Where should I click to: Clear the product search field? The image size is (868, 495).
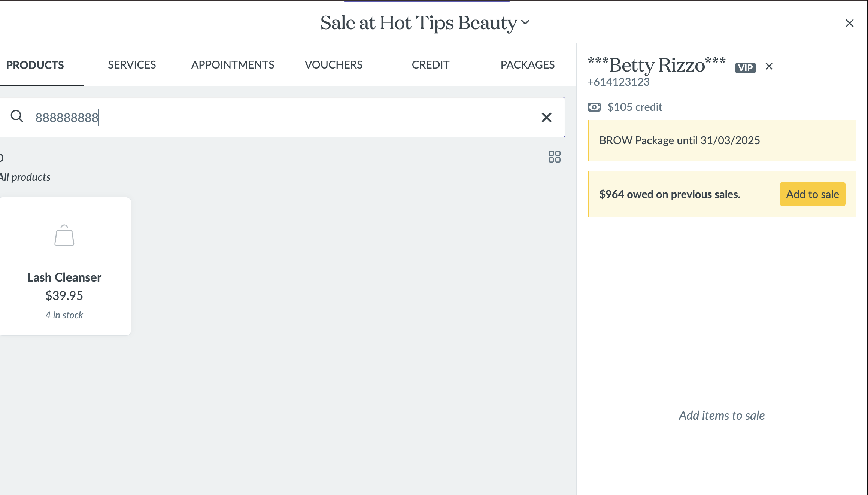(x=546, y=117)
